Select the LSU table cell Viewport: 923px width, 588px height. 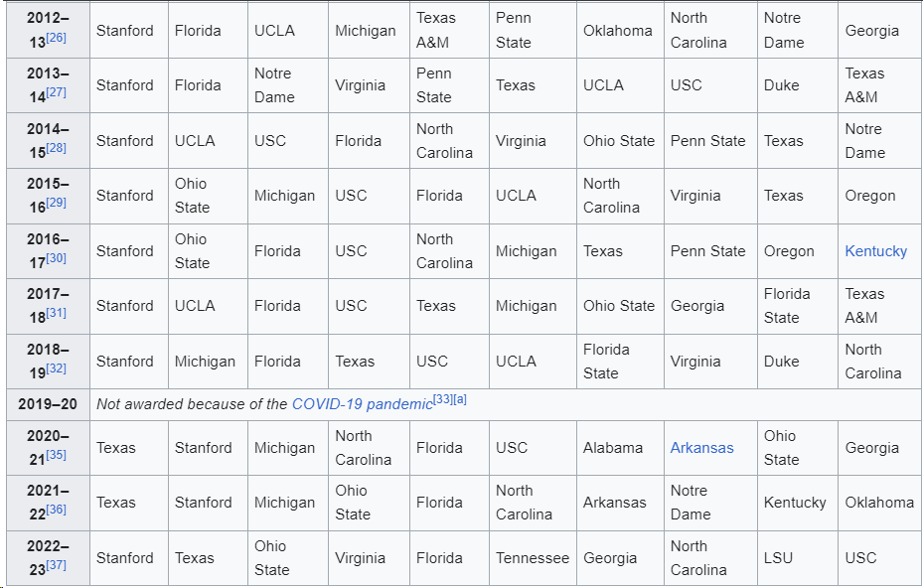(778, 558)
